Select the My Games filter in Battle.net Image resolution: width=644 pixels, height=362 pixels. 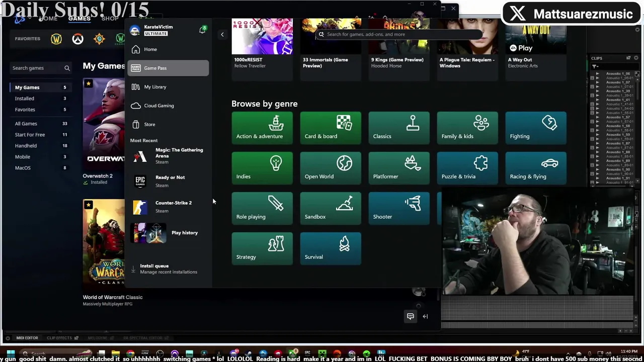tap(40, 87)
